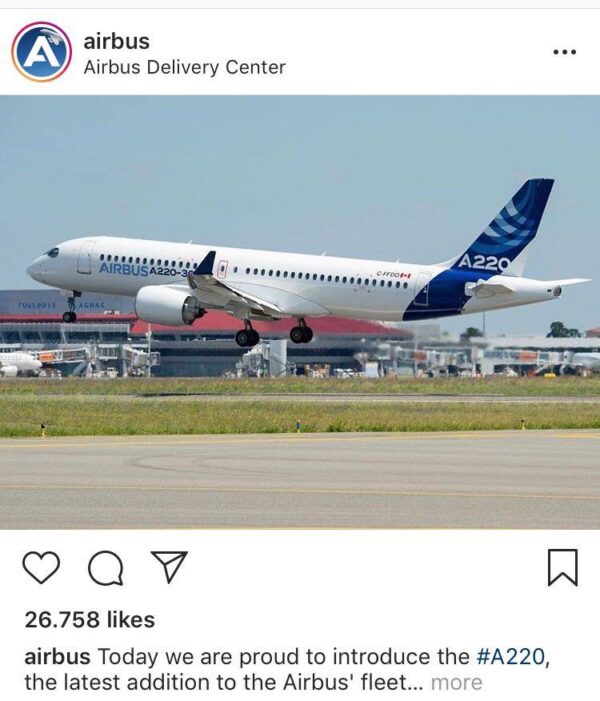The height and width of the screenshot is (701, 600).
Task: Open the Airbus Delivery Center location
Action: (x=184, y=68)
